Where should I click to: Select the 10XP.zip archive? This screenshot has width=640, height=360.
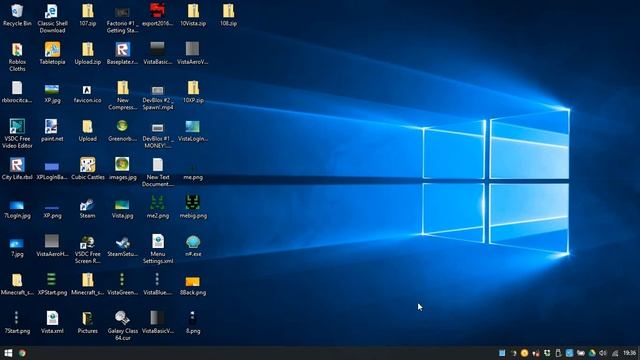193,92
